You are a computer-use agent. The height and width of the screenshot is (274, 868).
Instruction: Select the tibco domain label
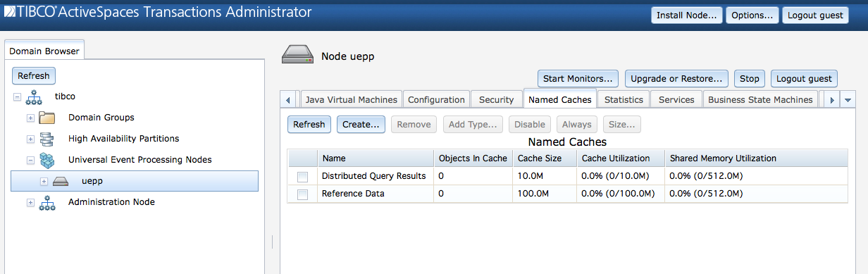pos(65,96)
